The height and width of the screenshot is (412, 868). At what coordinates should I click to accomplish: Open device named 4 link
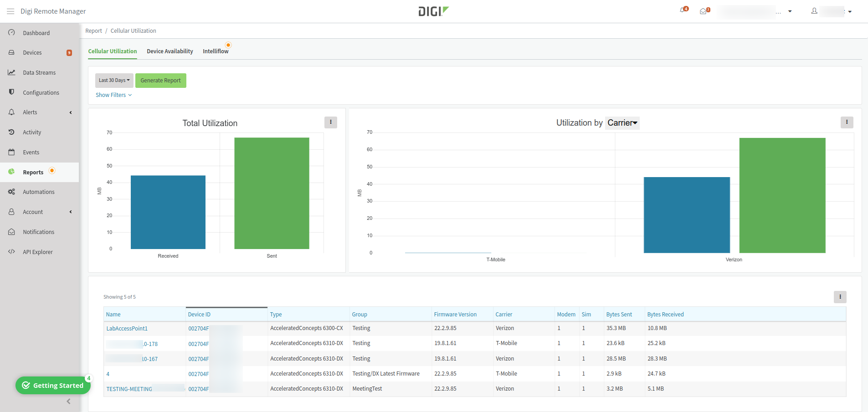click(108, 374)
